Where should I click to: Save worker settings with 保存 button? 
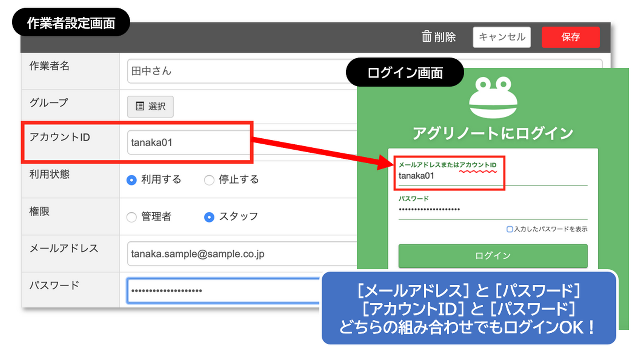click(x=571, y=37)
